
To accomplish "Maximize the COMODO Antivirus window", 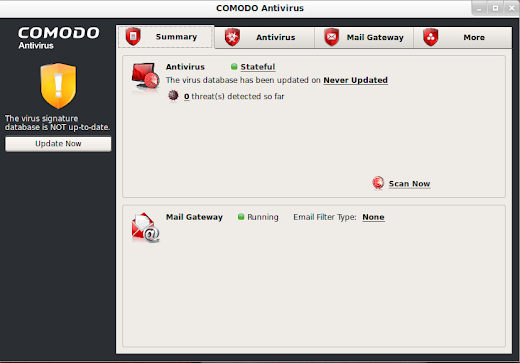I will [x=495, y=9].
